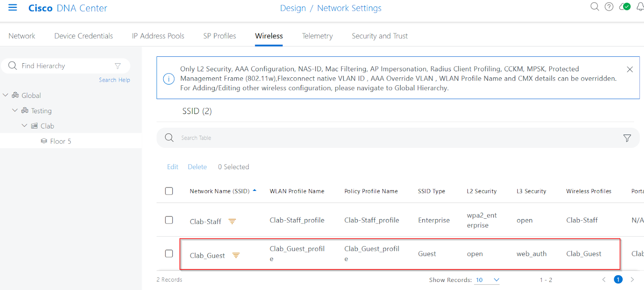Click the Global site icon
This screenshot has width=644, height=290.
point(15,95)
